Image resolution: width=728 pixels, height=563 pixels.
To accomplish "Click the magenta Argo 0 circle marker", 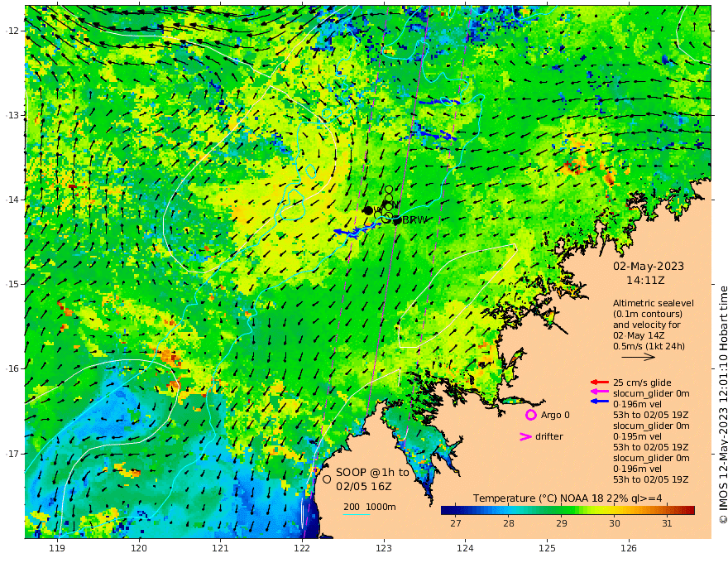I will click(x=530, y=415).
